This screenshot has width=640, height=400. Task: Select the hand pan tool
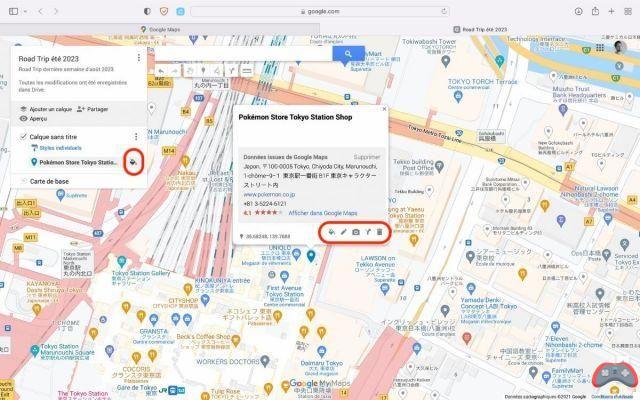(190, 71)
